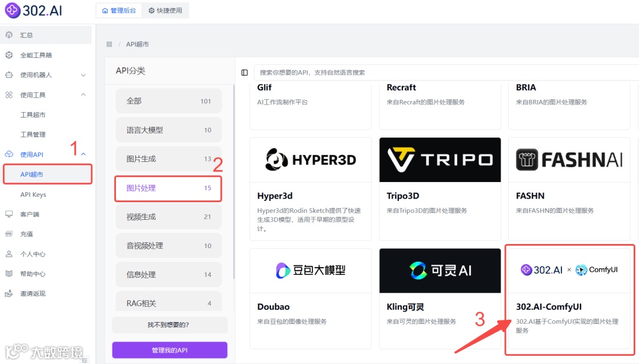The height and width of the screenshot is (364, 639).
Task: Click the 邀请返现 icon
Action: tap(9, 294)
